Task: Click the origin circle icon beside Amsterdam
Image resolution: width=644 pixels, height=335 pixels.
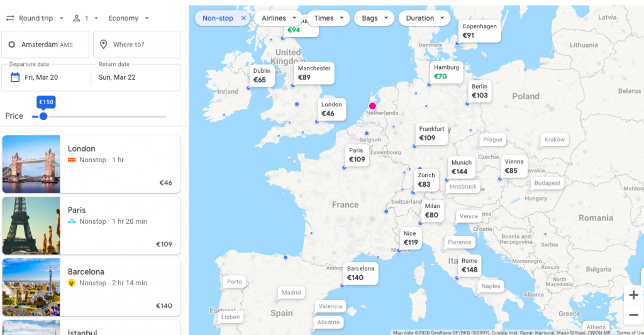Action: click(12, 45)
